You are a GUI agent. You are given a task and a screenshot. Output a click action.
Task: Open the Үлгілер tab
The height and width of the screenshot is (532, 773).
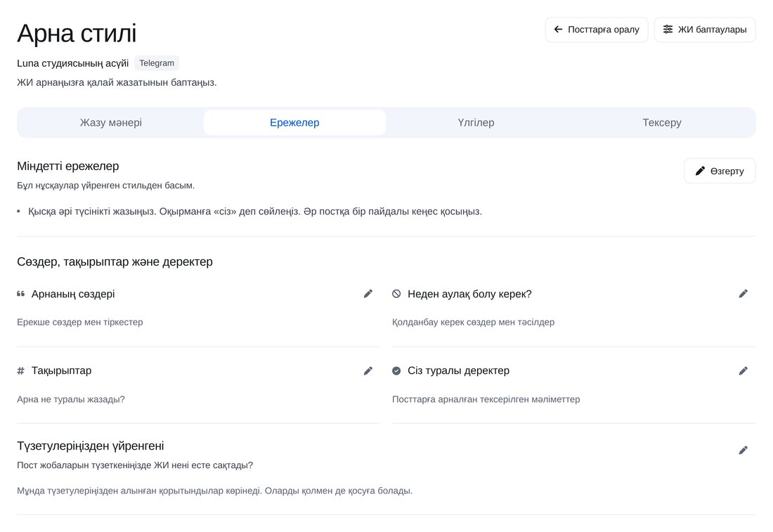(476, 122)
